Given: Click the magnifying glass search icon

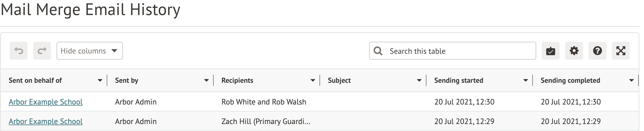Looking at the screenshot, I should [x=378, y=51].
